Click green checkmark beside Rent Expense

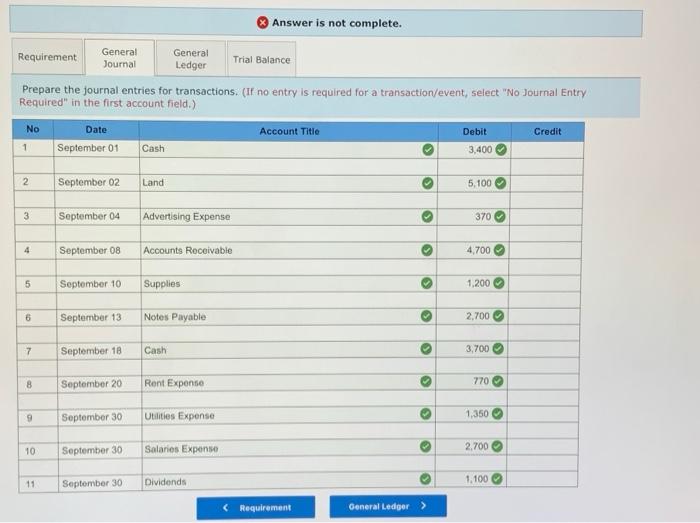(426, 381)
